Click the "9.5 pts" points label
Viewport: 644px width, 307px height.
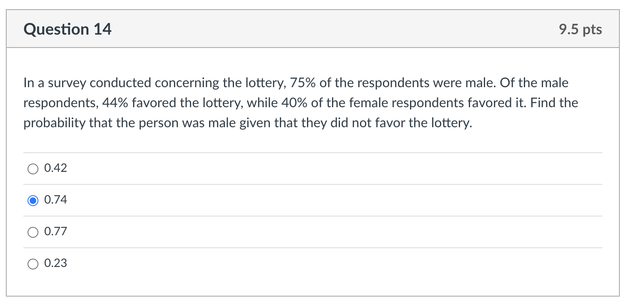(x=581, y=30)
